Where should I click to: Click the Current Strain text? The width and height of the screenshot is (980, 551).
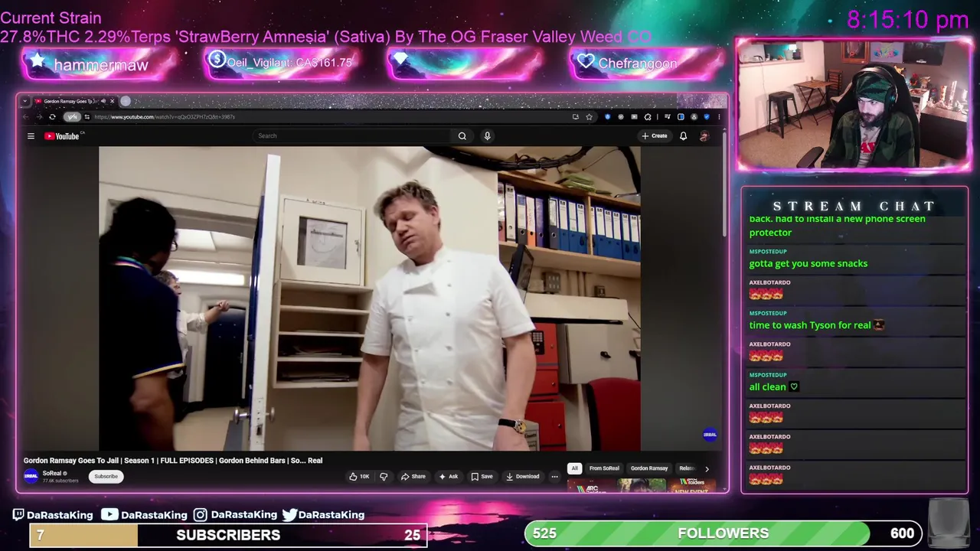tap(51, 18)
